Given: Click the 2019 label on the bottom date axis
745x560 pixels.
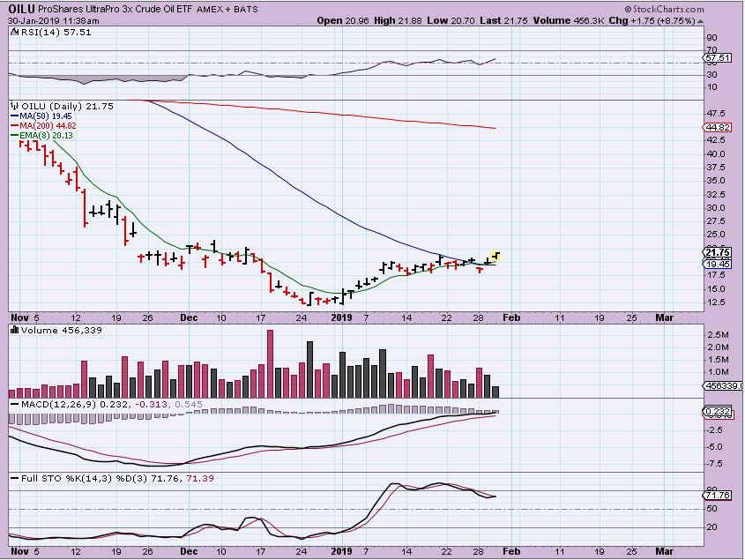Looking at the screenshot, I should coord(341,551).
